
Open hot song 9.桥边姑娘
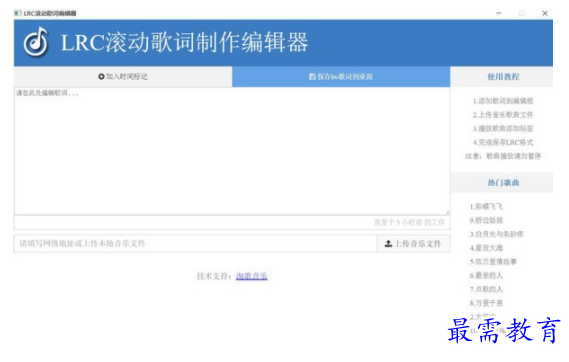pyautogui.click(x=486, y=220)
